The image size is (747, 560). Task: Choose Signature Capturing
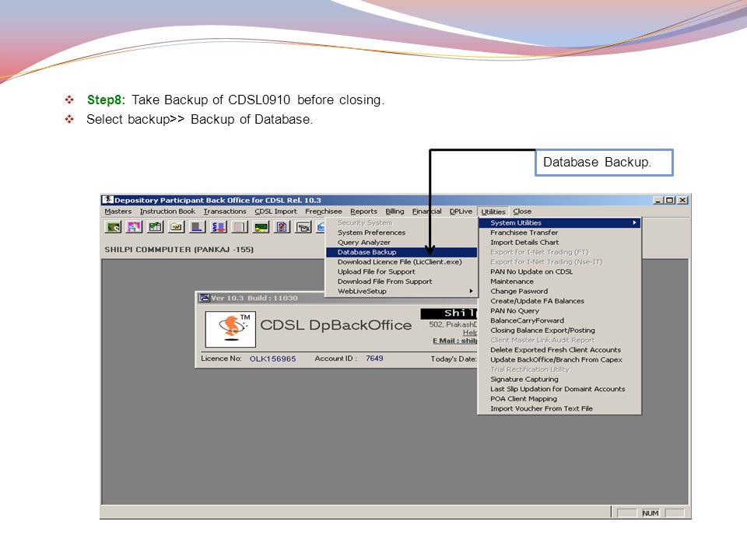[x=559, y=380]
